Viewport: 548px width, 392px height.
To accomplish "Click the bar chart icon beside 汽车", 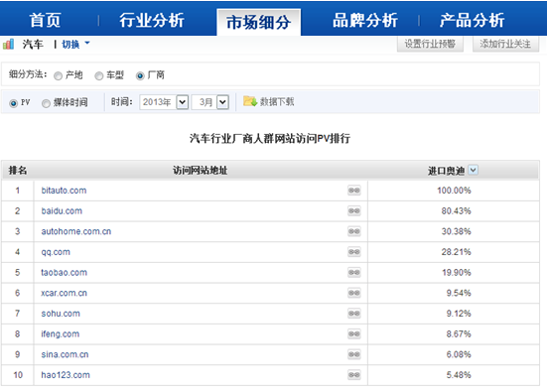I will coord(8,44).
